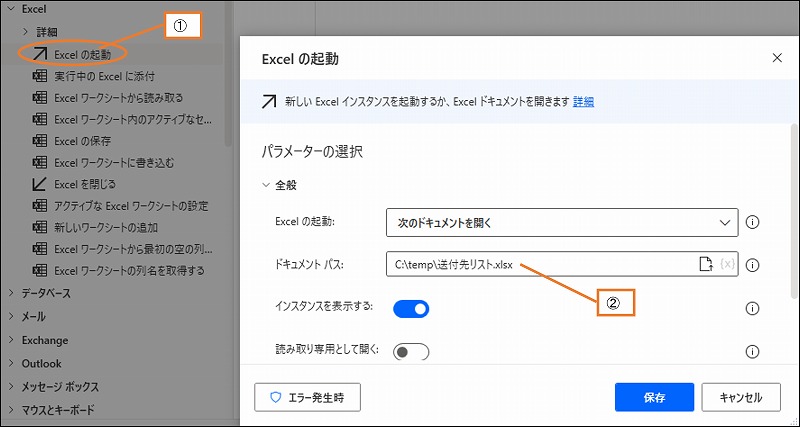Screen dimensions: 800x427
Task: Click icon beside Excel ワークシート内のアクティブなセ...
Action: [40, 119]
